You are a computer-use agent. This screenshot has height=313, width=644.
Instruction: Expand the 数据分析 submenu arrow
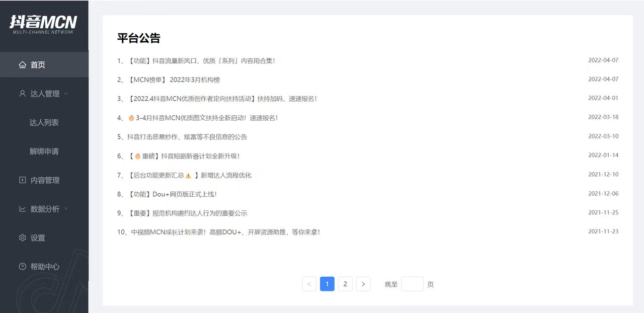point(66,208)
